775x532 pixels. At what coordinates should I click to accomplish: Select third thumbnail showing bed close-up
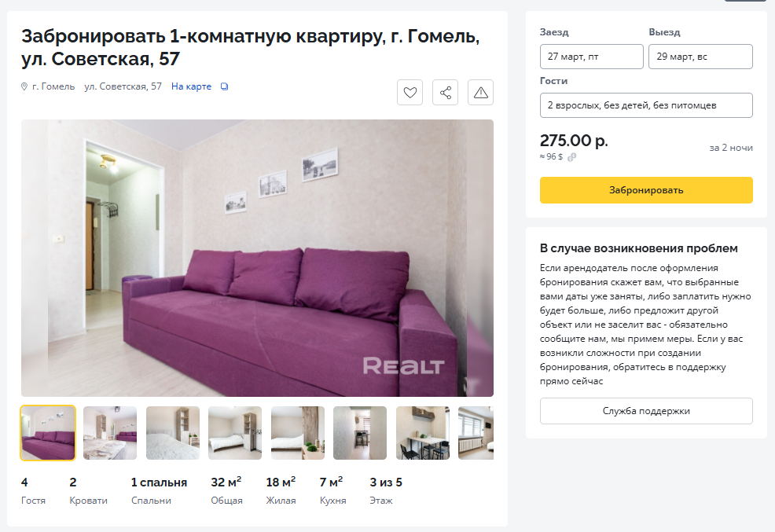click(172, 433)
